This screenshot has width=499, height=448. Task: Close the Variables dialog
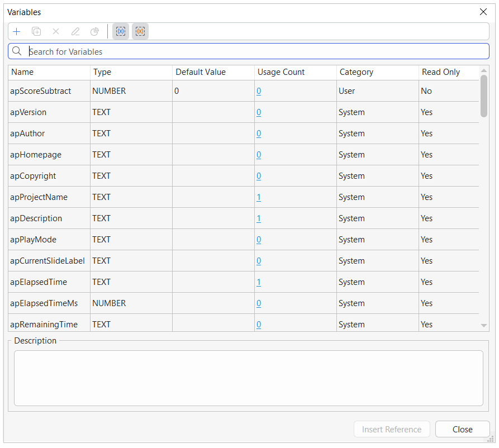tap(463, 429)
